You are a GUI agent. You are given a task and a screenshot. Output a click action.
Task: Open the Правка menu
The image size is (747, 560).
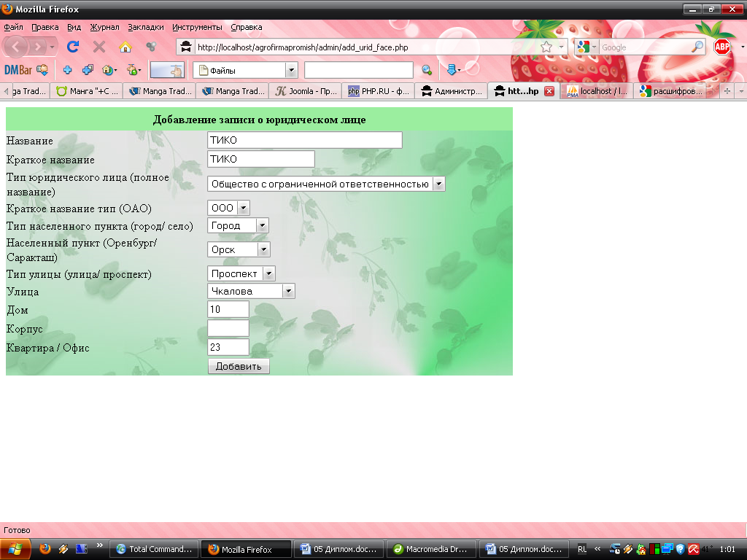point(44,27)
